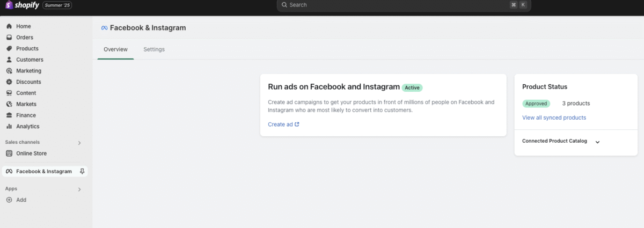Open Home from the sidebar house icon

click(9, 26)
